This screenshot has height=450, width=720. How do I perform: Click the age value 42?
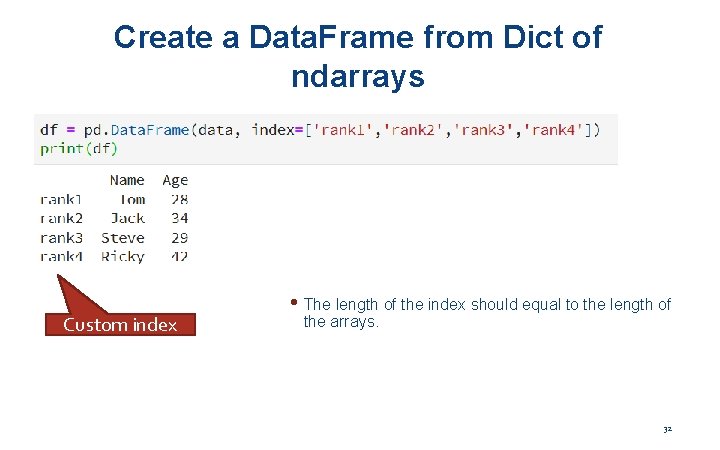click(180, 256)
